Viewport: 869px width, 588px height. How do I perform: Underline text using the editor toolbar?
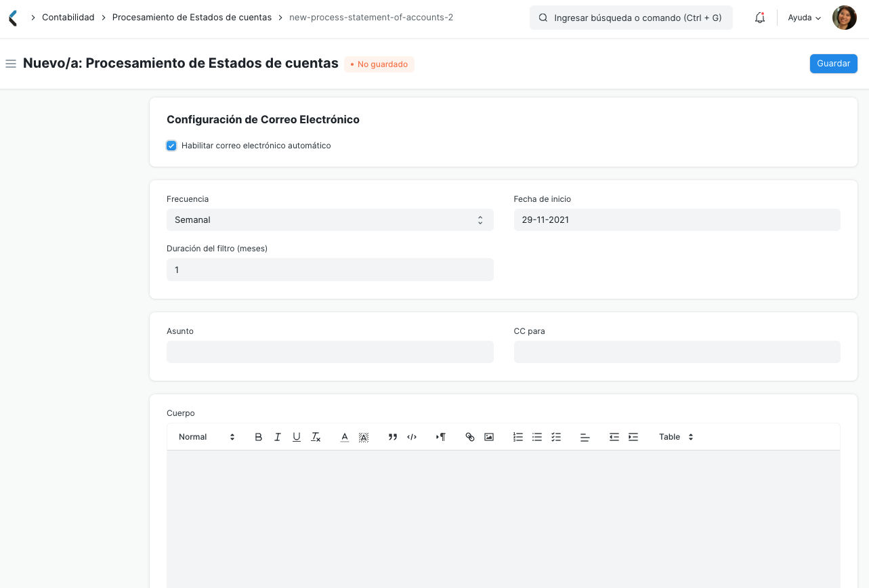(296, 436)
